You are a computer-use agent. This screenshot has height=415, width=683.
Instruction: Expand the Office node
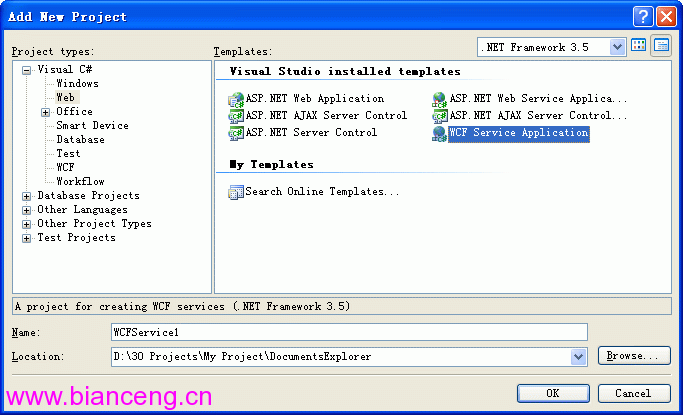(45, 112)
